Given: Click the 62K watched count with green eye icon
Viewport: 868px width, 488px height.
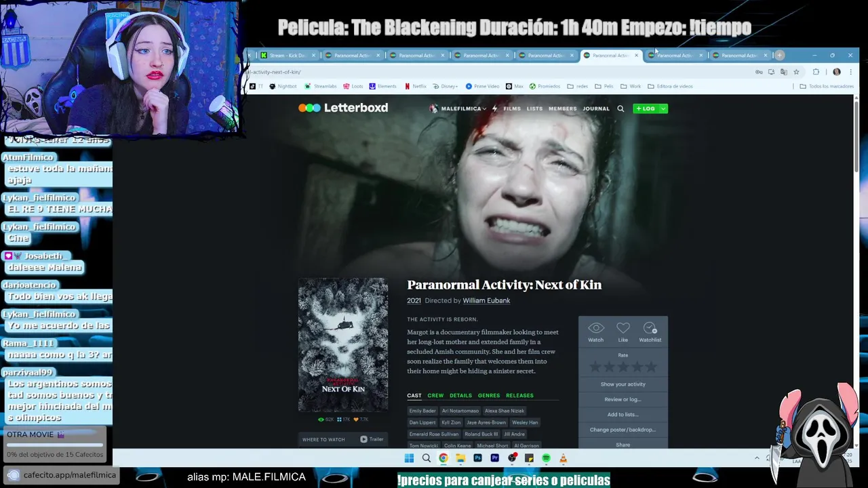Looking at the screenshot, I should click(x=326, y=420).
